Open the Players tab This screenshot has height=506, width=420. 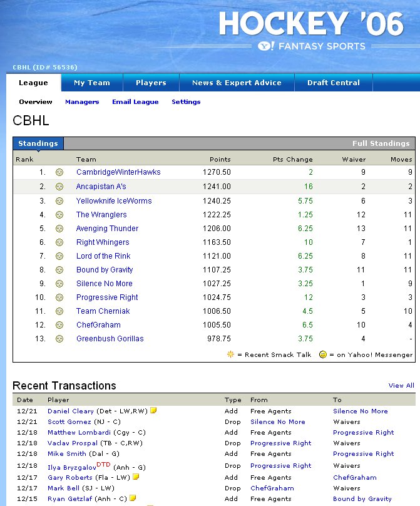151,83
